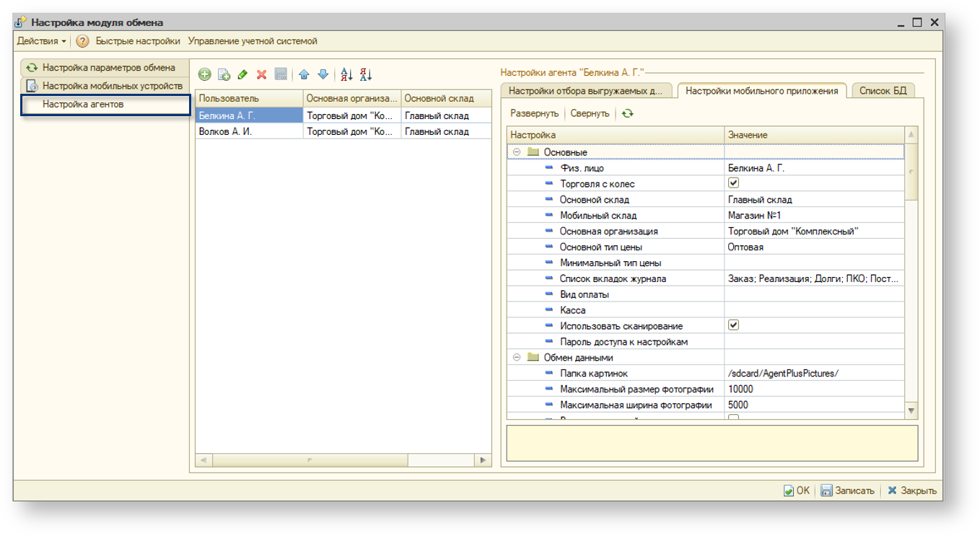
Task: Delete agent with red cross icon
Action: pos(262,74)
